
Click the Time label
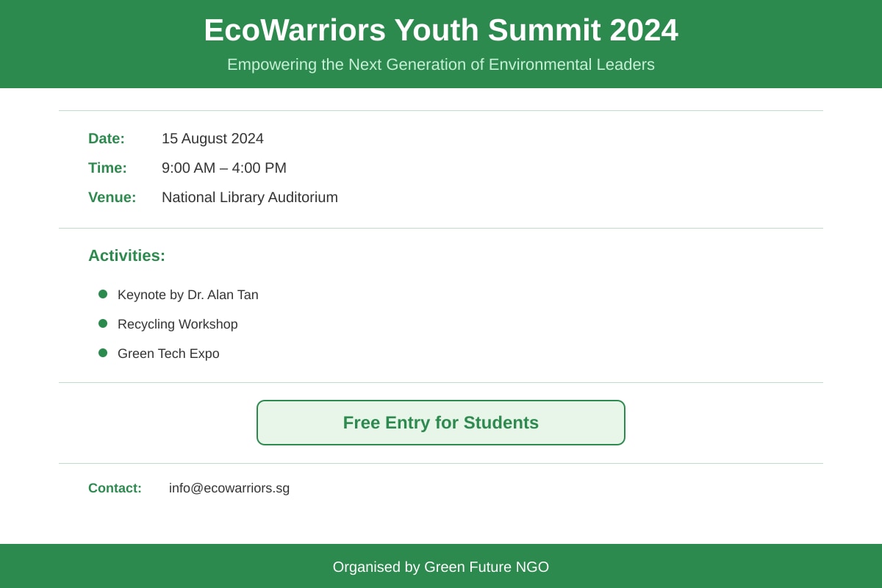pos(107,168)
